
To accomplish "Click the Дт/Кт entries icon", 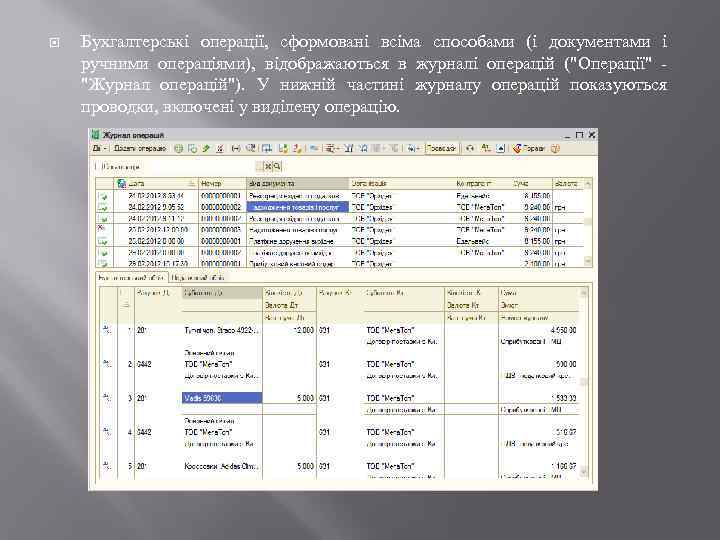I will point(485,148).
